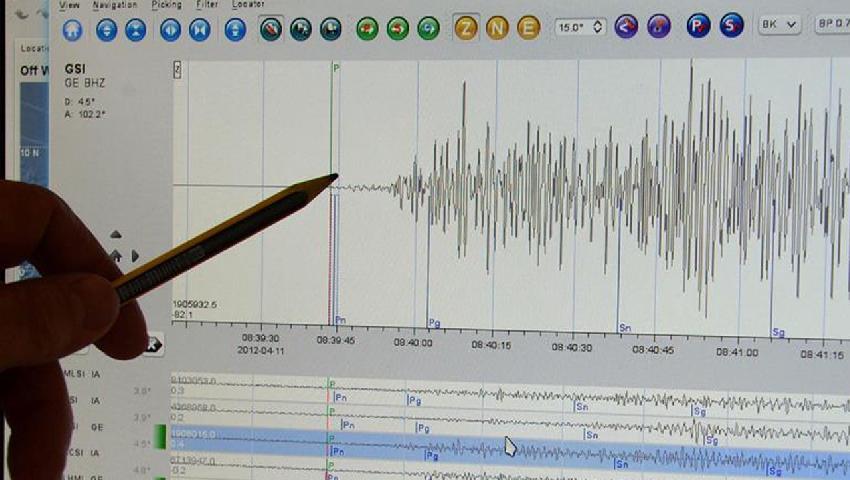Click the purple left-arrow toolbar icon
The image size is (850, 480).
626,27
